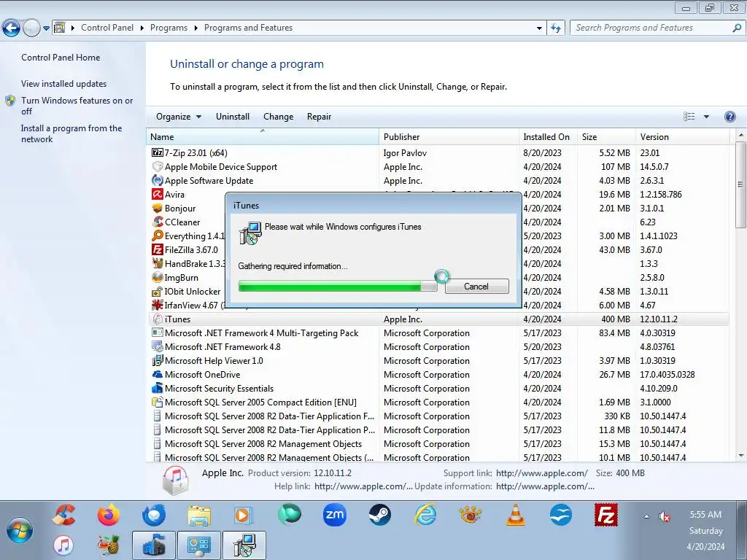Sort list by Size column header
The height and width of the screenshot is (560, 747).
(606, 136)
